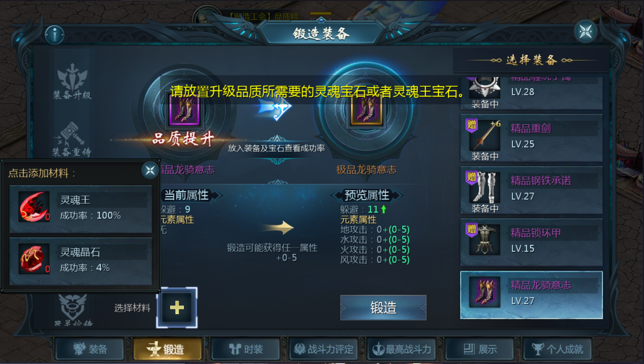Viewport: 644px width, 364px height.
Task: Close the material popup panel
Action: pos(150,170)
